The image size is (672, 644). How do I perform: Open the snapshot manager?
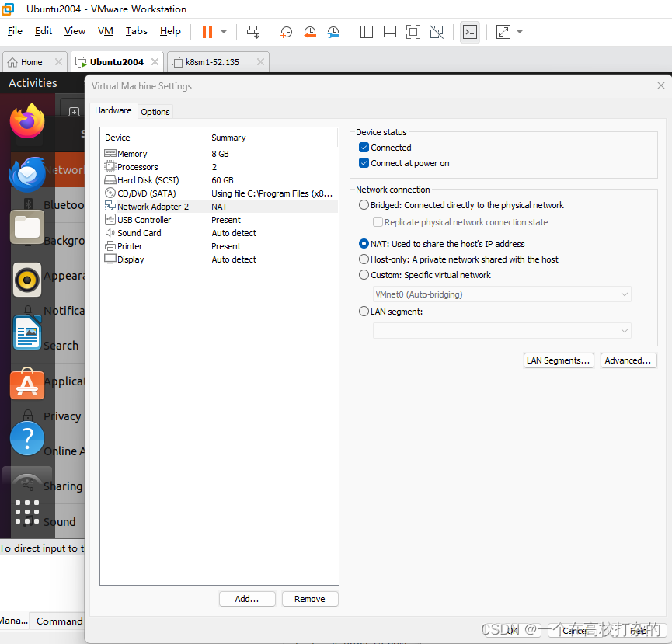click(333, 32)
